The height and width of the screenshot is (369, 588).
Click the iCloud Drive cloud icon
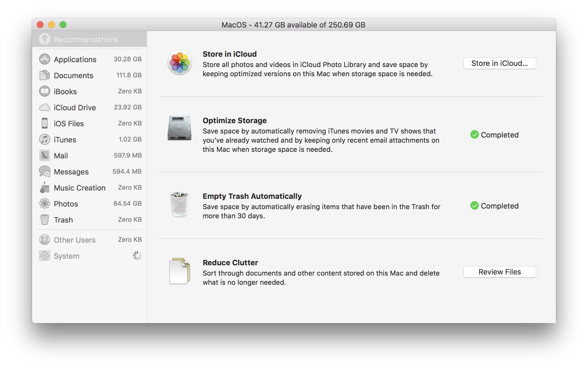click(45, 107)
